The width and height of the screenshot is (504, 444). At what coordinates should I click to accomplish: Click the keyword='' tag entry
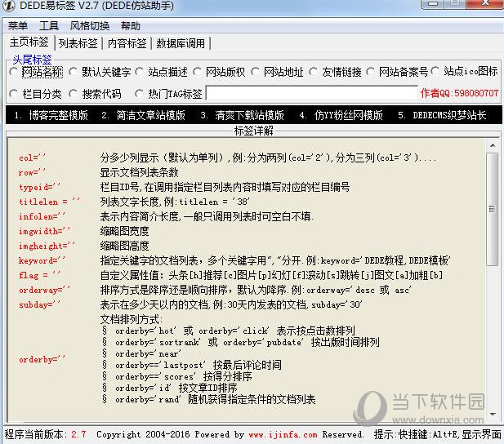(42, 260)
